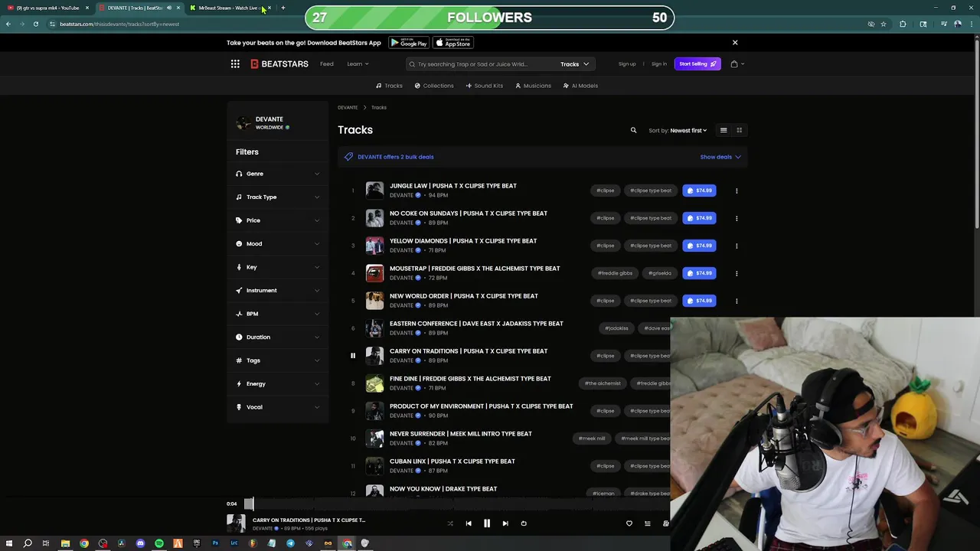Open Discord from the taskbar
Viewport: 980px width, 551px height.
click(140, 543)
